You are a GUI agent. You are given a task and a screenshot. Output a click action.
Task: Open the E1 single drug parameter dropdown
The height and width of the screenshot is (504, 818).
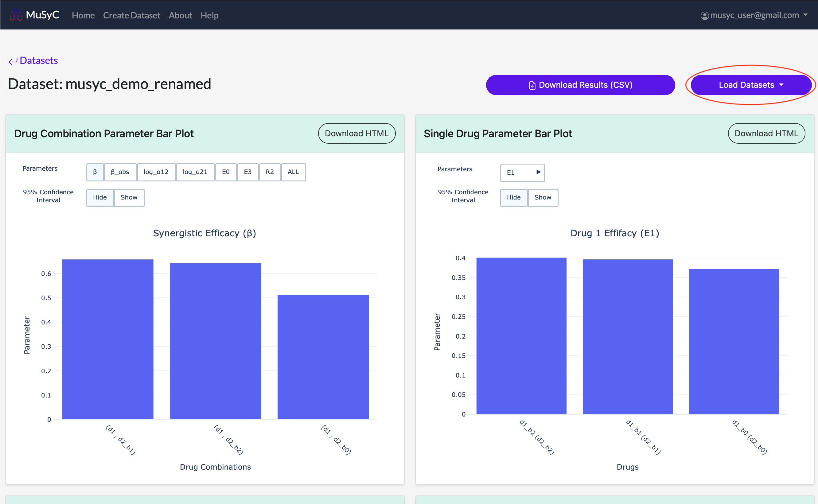pos(522,172)
